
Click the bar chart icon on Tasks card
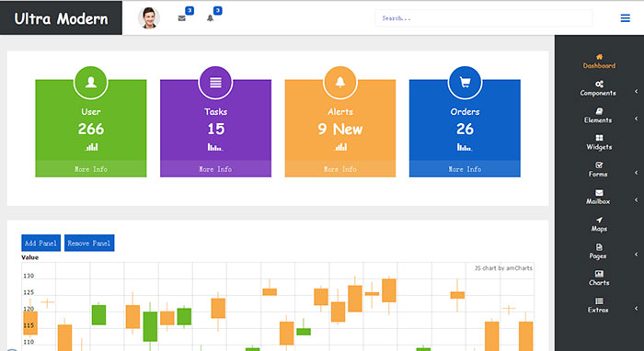point(215,147)
